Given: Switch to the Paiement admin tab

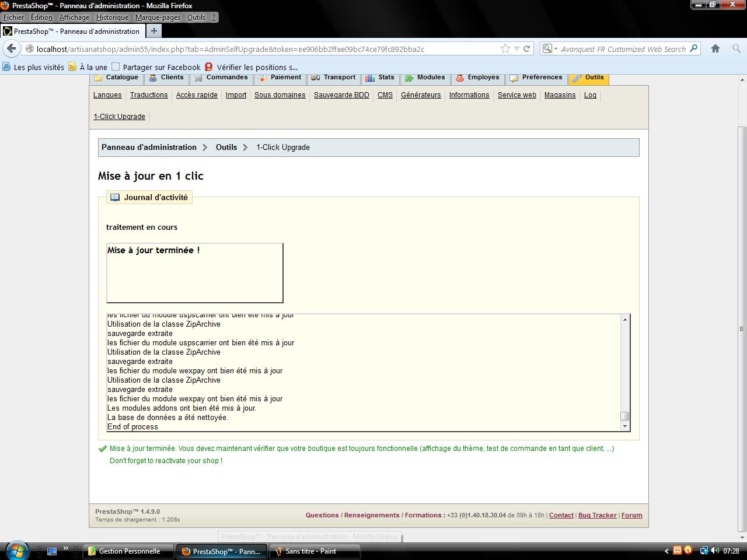Looking at the screenshot, I should [280, 78].
